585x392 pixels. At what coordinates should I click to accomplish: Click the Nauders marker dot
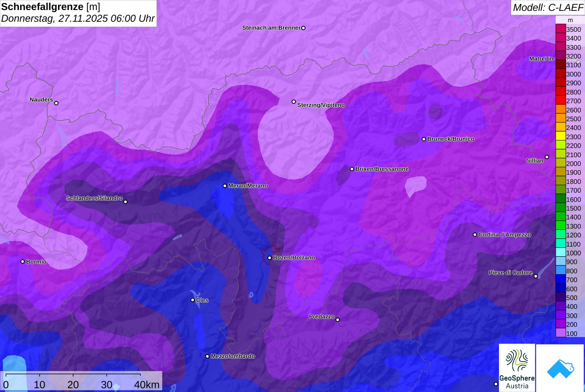click(56, 103)
